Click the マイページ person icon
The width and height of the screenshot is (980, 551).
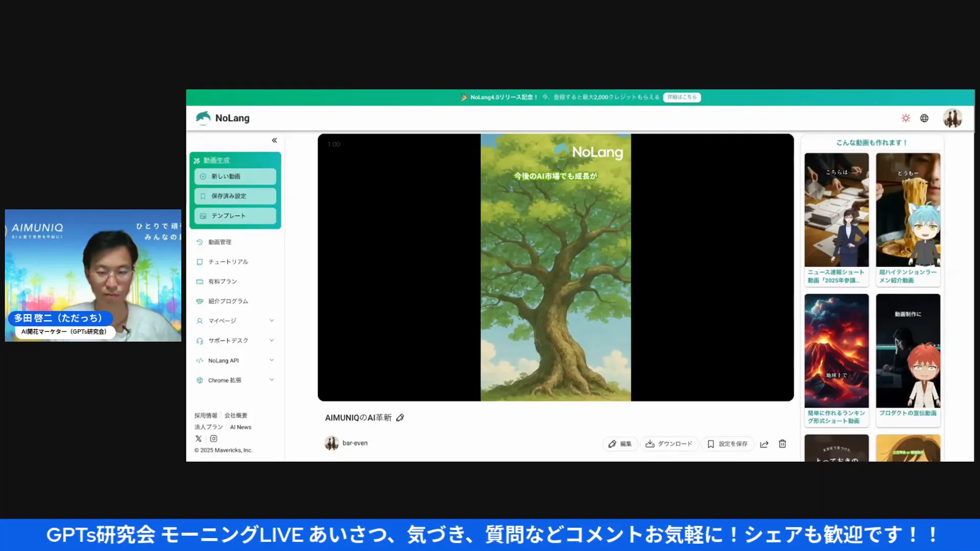tap(200, 321)
